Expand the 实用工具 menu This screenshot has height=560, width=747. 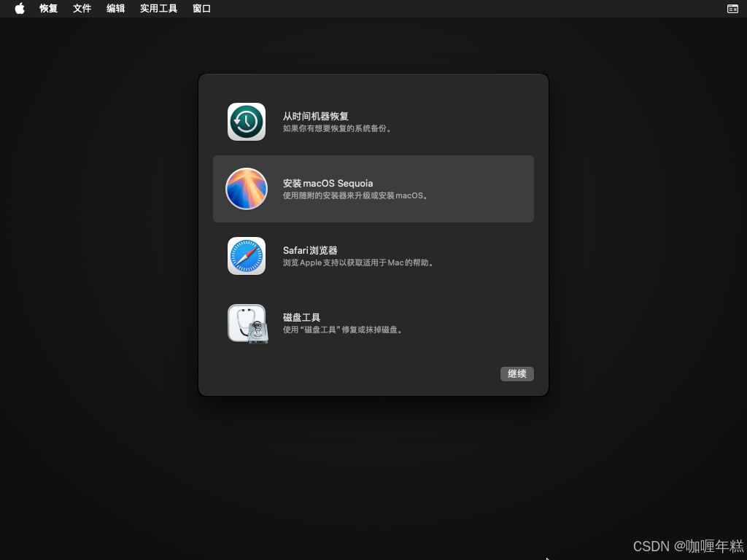pos(159,9)
